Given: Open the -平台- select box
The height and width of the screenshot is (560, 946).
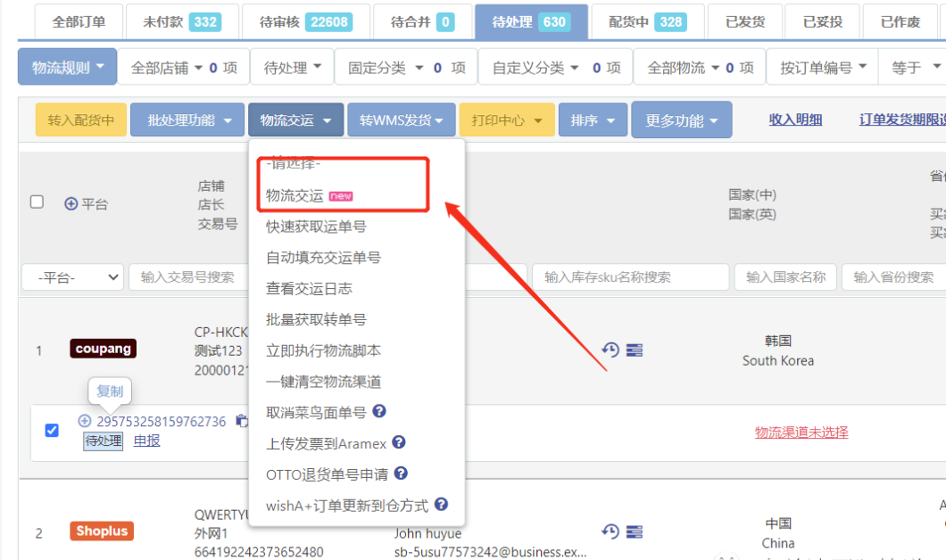Looking at the screenshot, I should 73,277.
